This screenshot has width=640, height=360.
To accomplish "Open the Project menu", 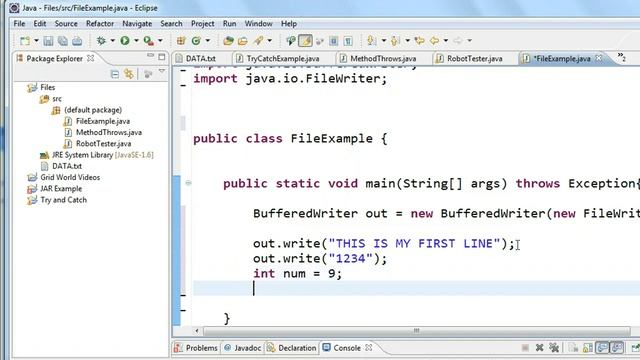I will [x=203, y=24].
